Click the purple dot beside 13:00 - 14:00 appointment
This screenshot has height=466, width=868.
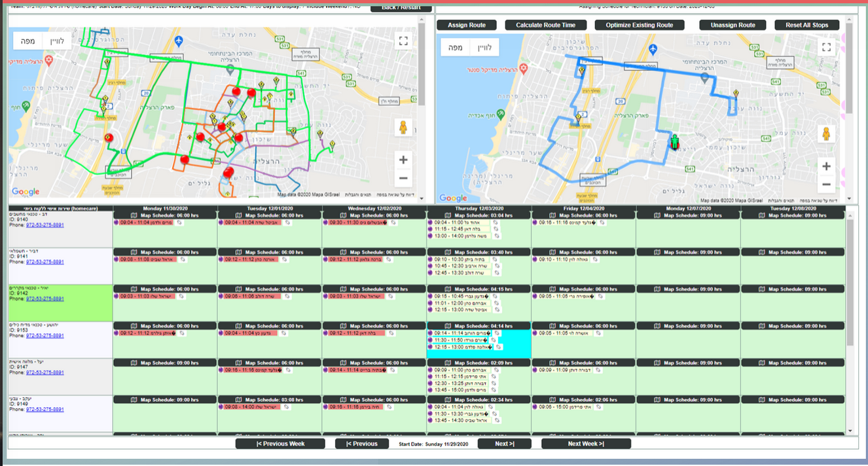430,236
